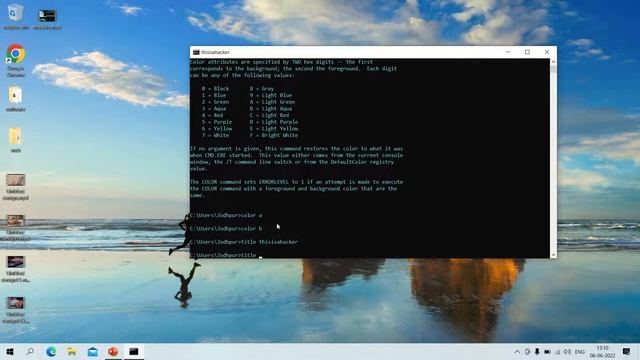Open the Windows Start menu

point(10,351)
